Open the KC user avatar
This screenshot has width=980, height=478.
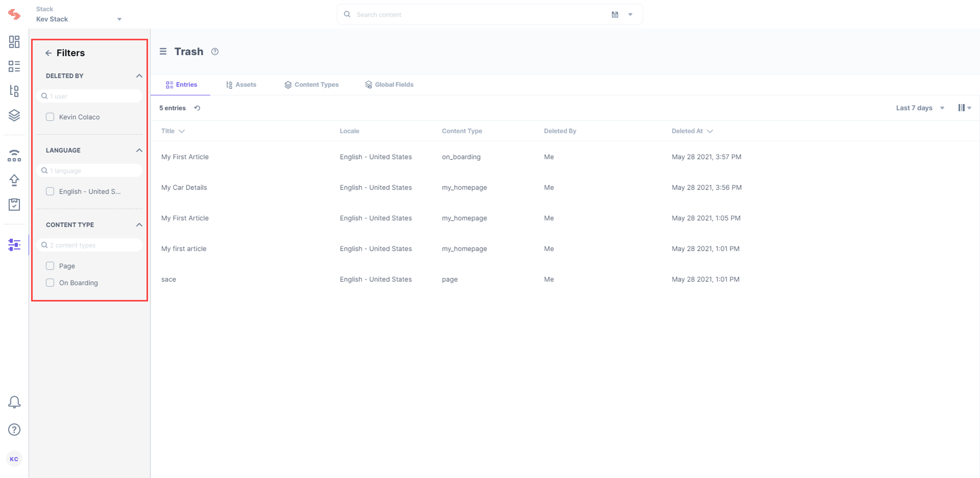coord(14,459)
